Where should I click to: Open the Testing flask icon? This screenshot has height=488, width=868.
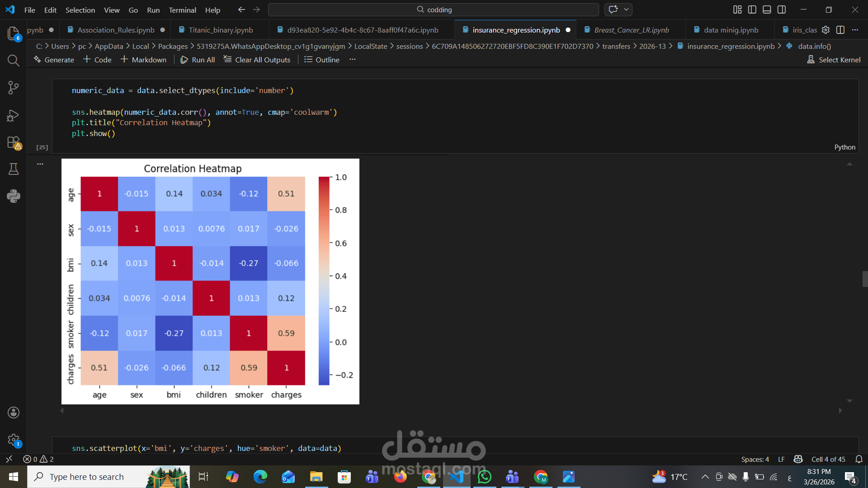click(x=13, y=169)
